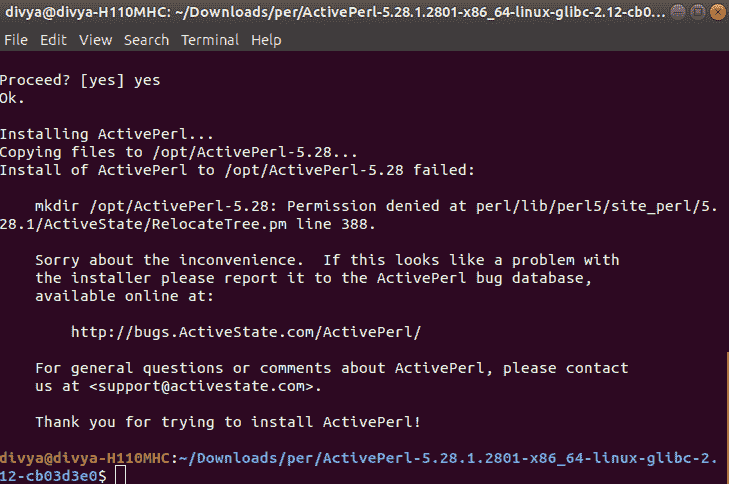Open the Help menu

[266, 40]
